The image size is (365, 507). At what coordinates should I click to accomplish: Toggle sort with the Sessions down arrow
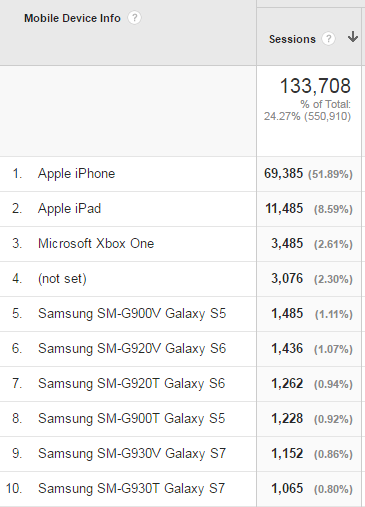coord(353,37)
